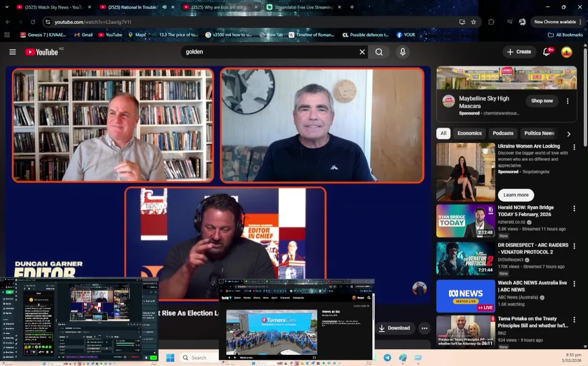Open Chrome media controls icon
The image size is (588, 366).
510,22
